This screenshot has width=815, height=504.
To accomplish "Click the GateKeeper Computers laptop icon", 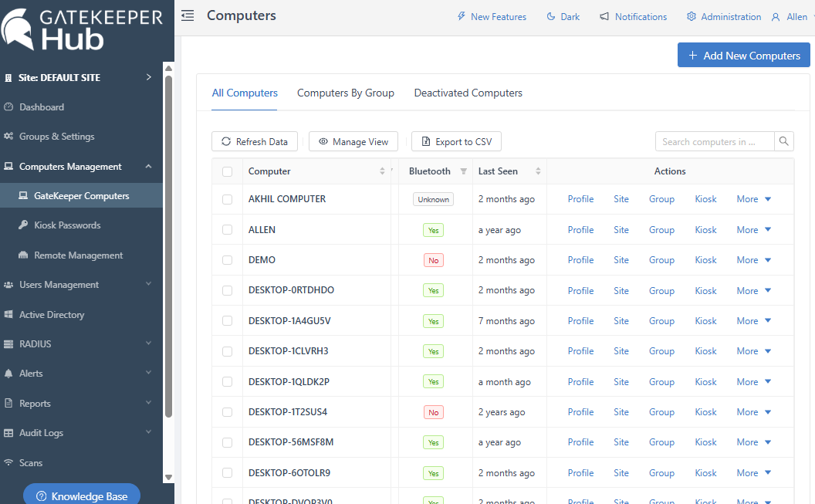I will [x=23, y=196].
